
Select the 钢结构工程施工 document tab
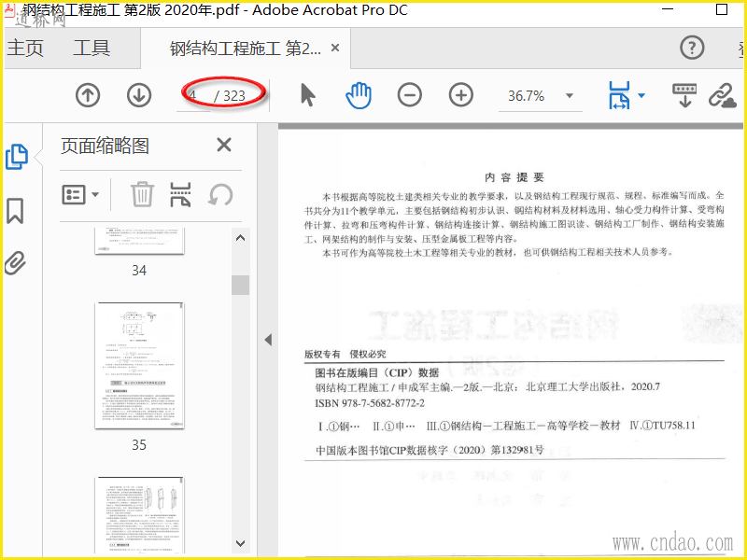click(246, 49)
